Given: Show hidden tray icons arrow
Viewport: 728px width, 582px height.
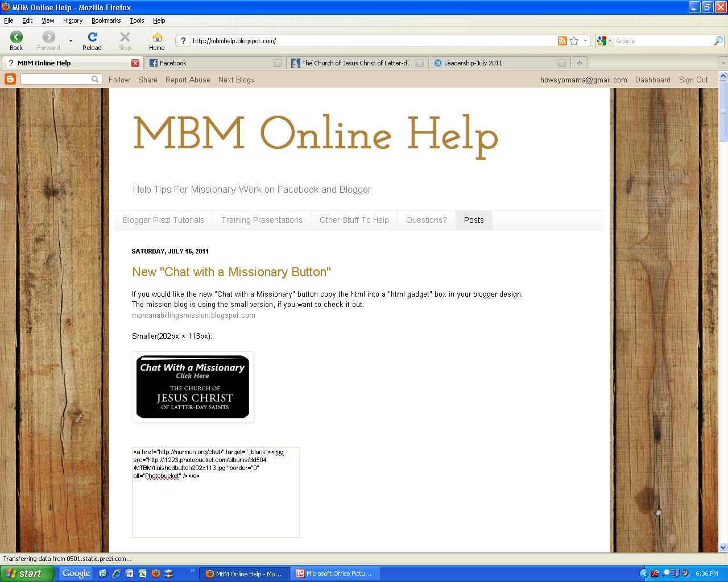Looking at the screenshot, I should click(x=644, y=573).
